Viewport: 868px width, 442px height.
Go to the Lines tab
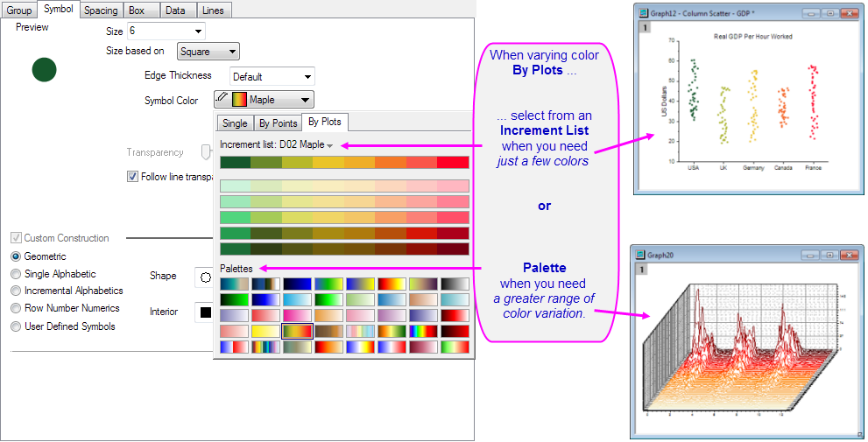[213, 10]
